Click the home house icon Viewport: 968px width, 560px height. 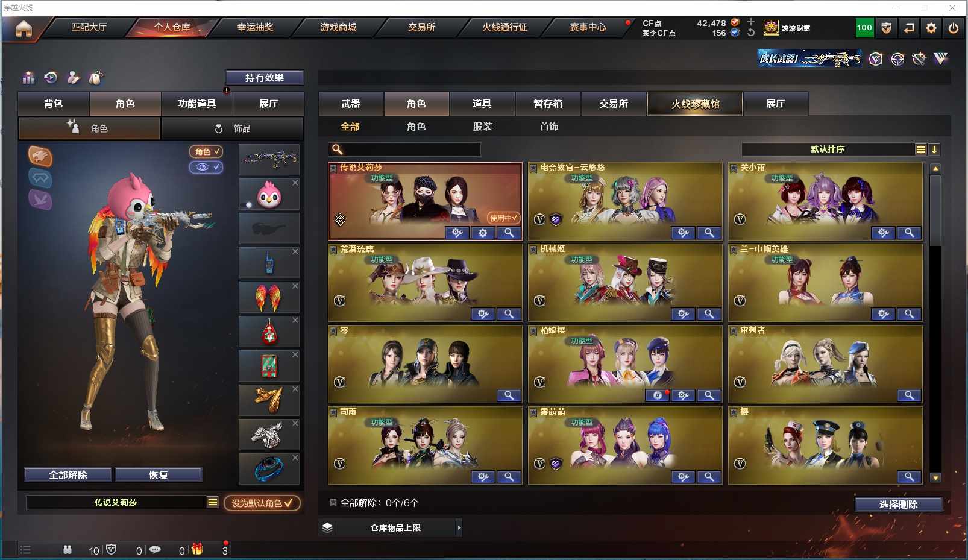click(24, 28)
